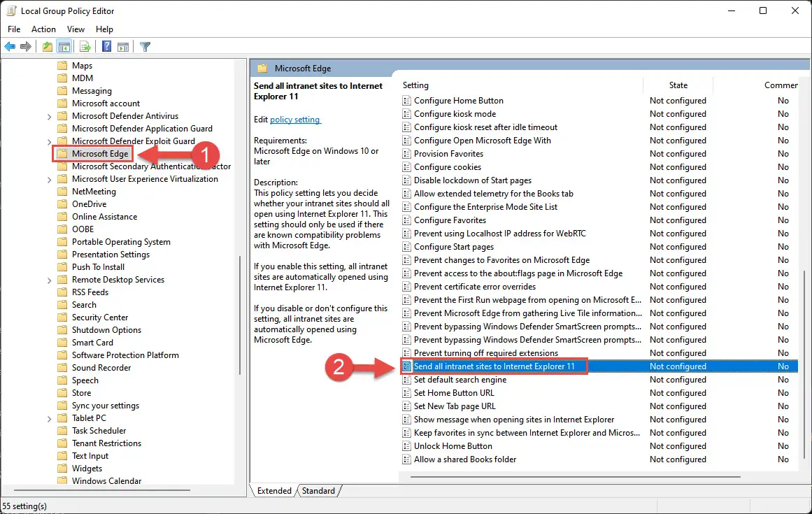Expand the Microsoft Defender Antivirus folder
The image size is (812, 514).
(49, 117)
